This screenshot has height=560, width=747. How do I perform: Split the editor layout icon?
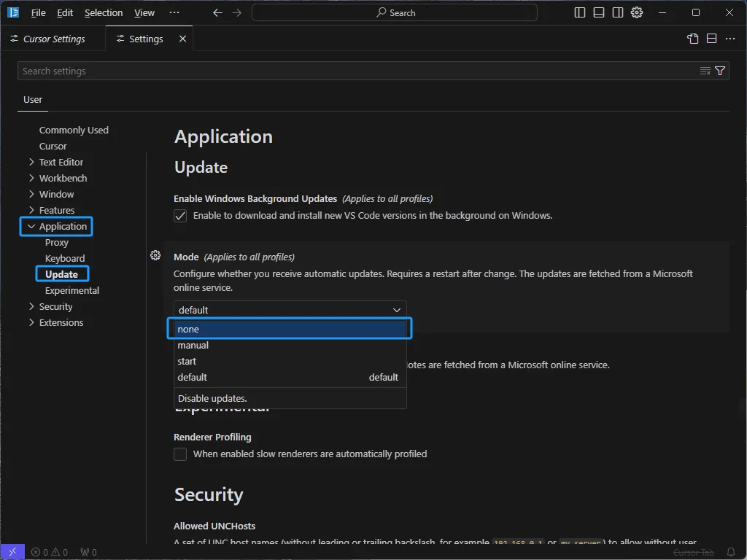point(712,39)
